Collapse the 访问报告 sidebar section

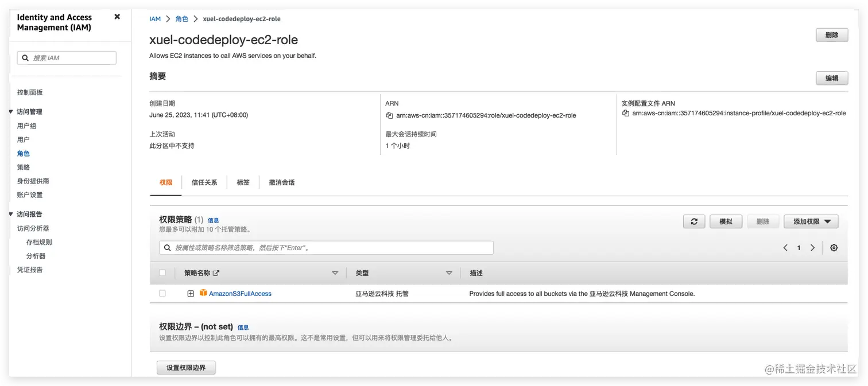pyautogui.click(x=11, y=214)
